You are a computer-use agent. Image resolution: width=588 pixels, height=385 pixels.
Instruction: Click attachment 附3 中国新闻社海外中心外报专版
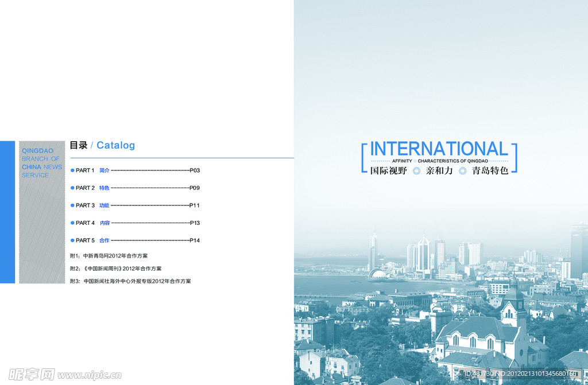click(x=130, y=281)
